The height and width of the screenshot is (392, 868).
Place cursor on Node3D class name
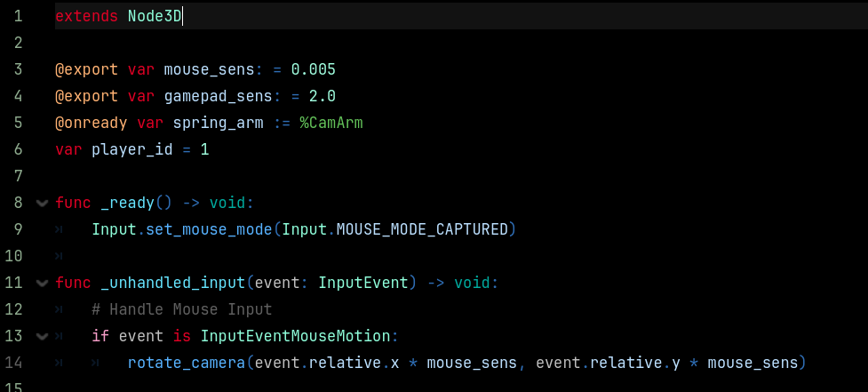click(155, 16)
